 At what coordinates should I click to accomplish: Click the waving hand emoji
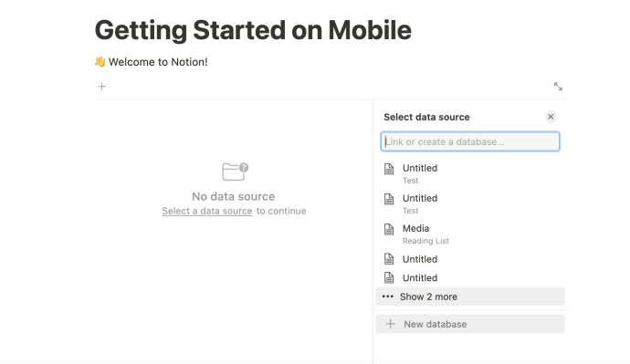coord(100,62)
